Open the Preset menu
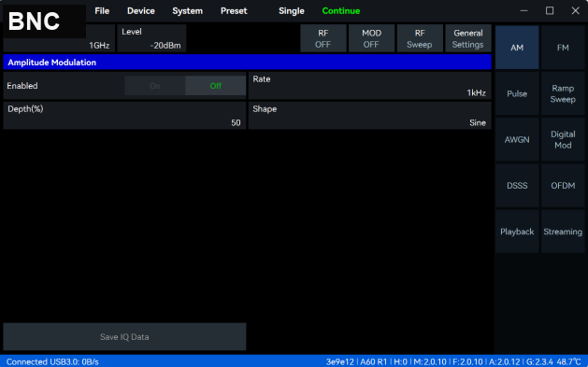588x367 pixels. (234, 11)
